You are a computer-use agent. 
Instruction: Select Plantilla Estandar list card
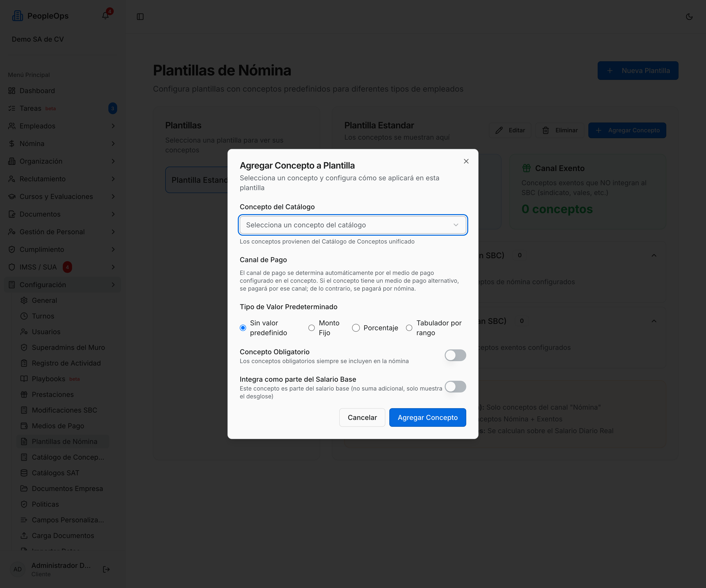[x=197, y=180]
